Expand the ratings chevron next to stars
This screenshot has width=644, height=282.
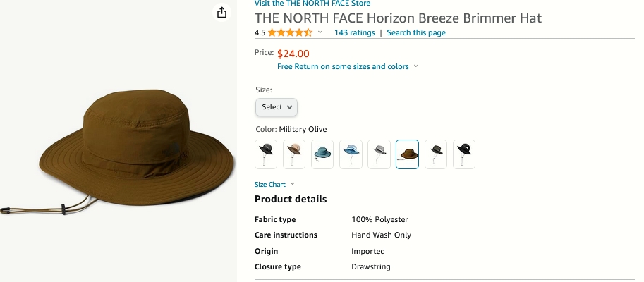[320, 32]
